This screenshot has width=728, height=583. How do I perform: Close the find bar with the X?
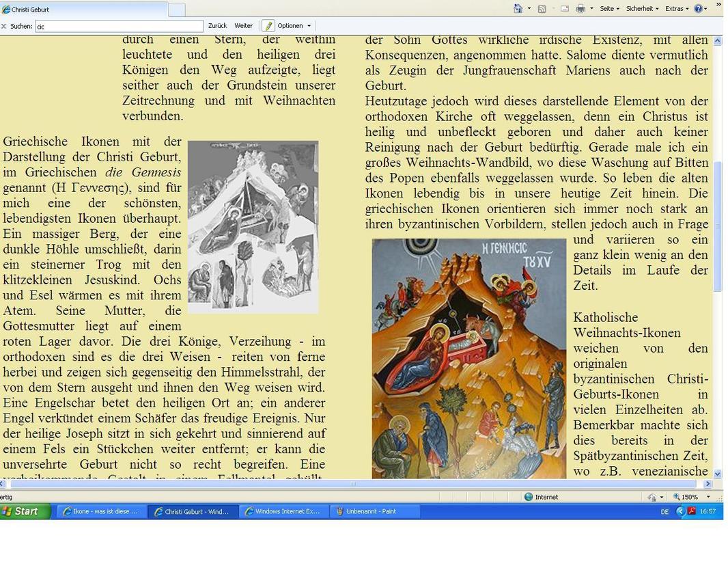click(x=4, y=26)
